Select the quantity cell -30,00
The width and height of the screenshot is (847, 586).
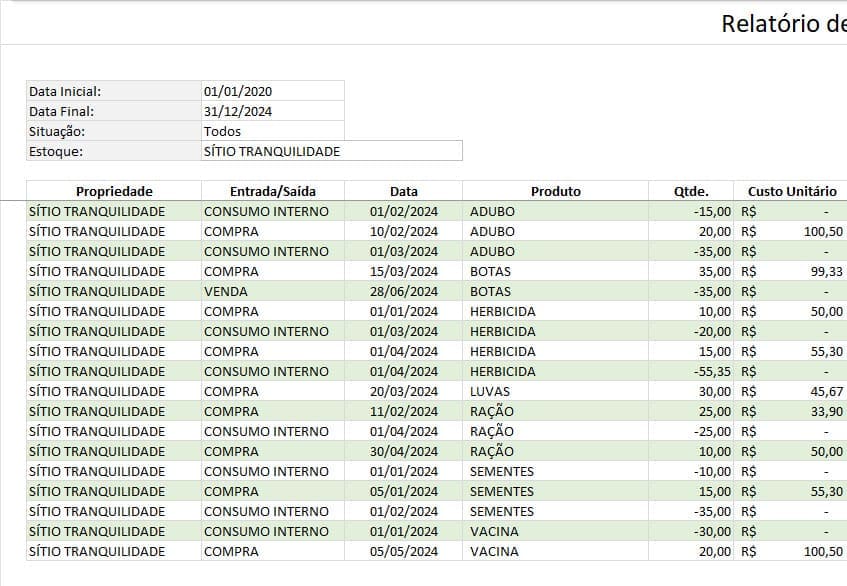tap(691, 531)
